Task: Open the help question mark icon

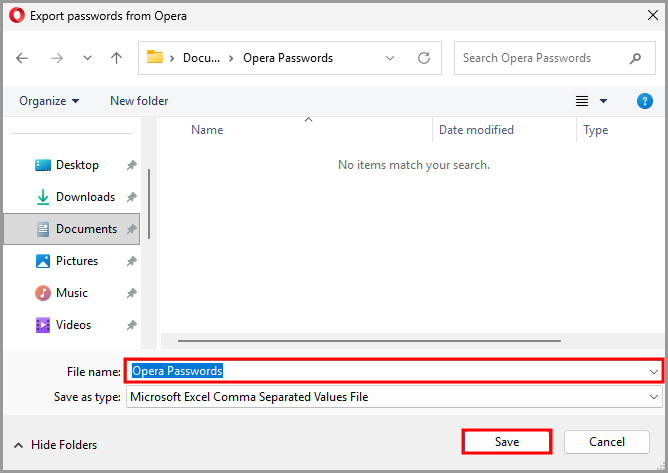Action: click(645, 101)
